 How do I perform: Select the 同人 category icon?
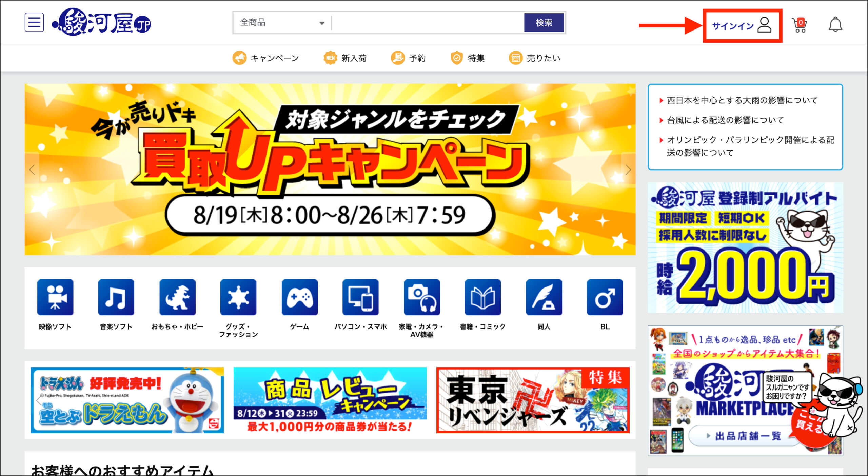[x=544, y=297]
